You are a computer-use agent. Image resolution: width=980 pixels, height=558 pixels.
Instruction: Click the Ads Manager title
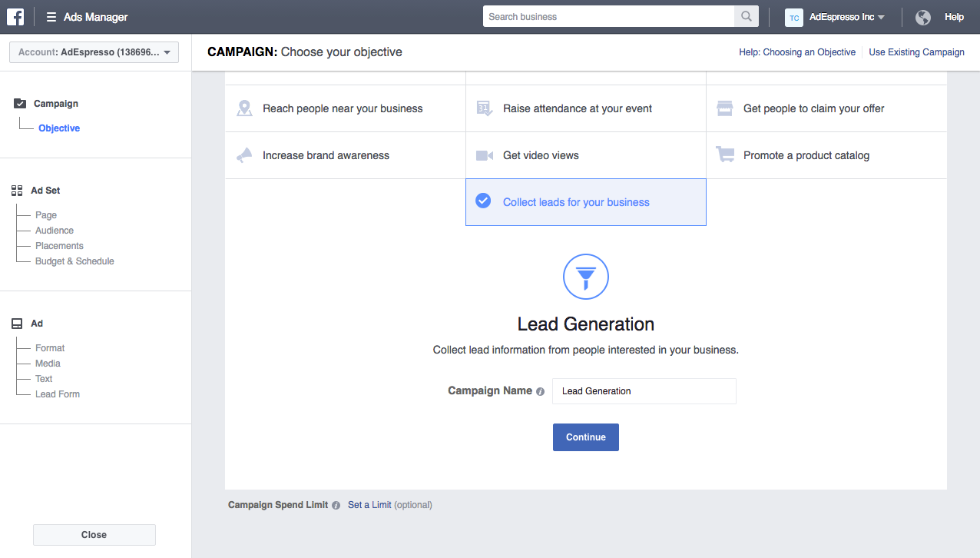pyautogui.click(x=96, y=17)
